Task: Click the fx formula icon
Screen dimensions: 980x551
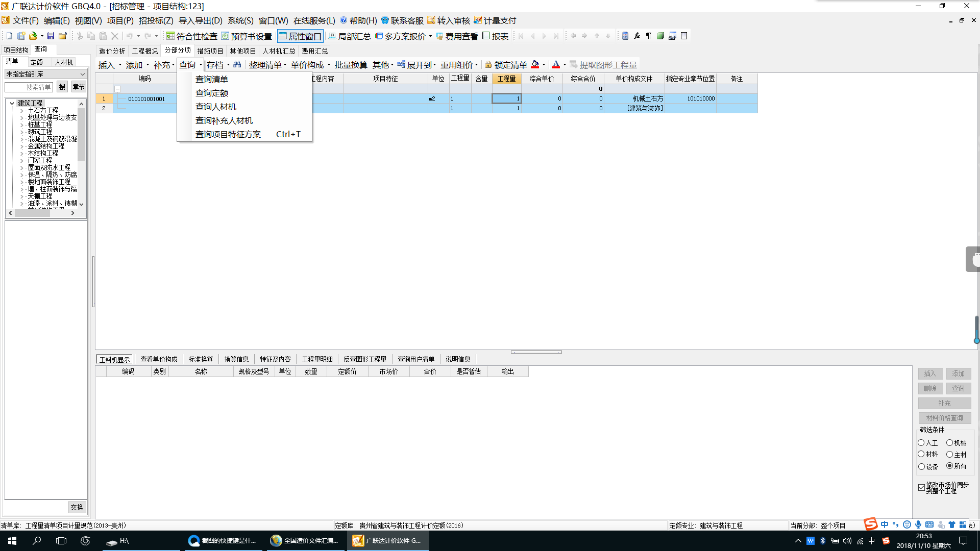Action: [x=637, y=36]
